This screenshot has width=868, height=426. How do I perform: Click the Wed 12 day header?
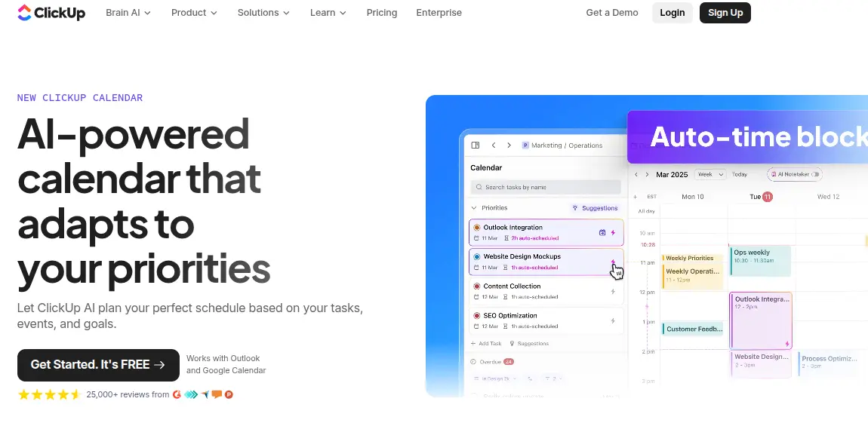828,196
